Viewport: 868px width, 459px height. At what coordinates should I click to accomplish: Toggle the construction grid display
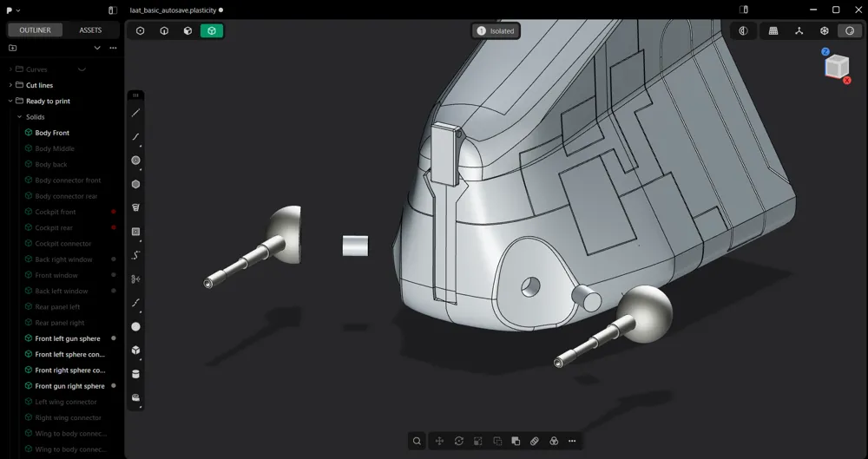point(773,31)
